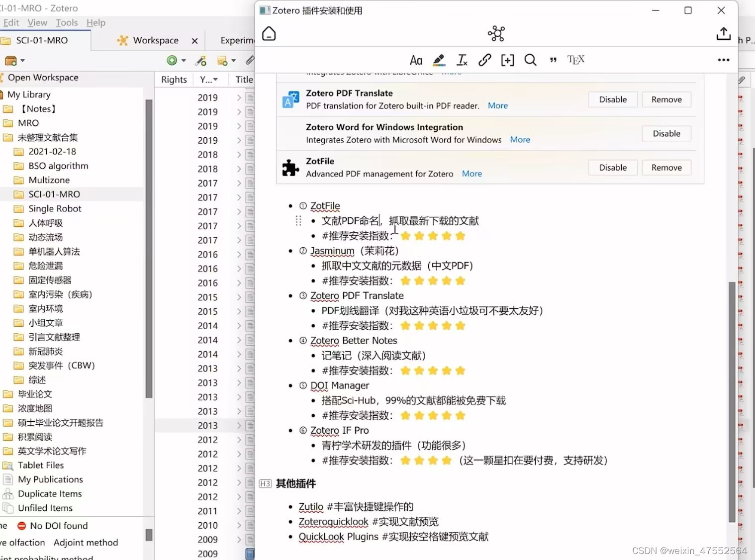Click the TeX math formula icon

575,60
